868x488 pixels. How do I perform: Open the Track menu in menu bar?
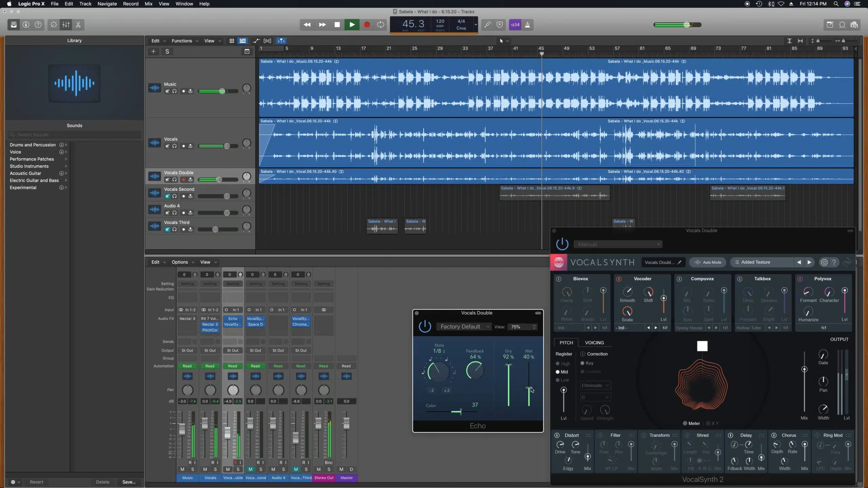click(85, 4)
